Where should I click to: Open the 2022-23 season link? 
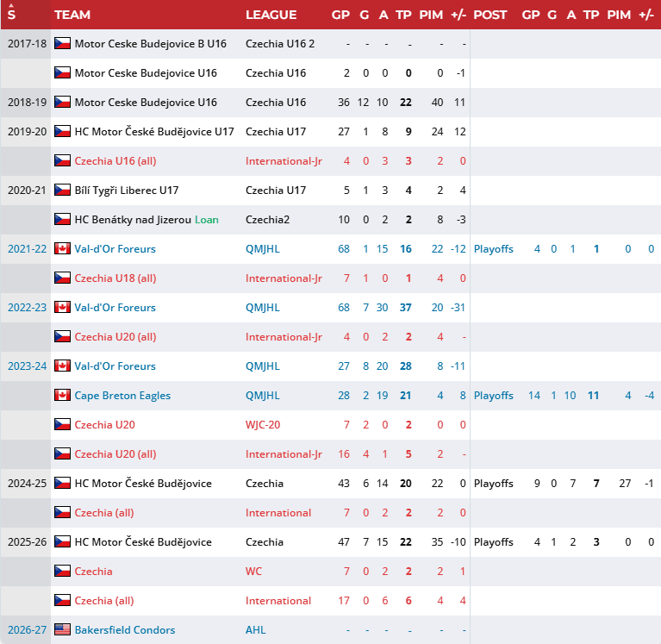click(27, 308)
